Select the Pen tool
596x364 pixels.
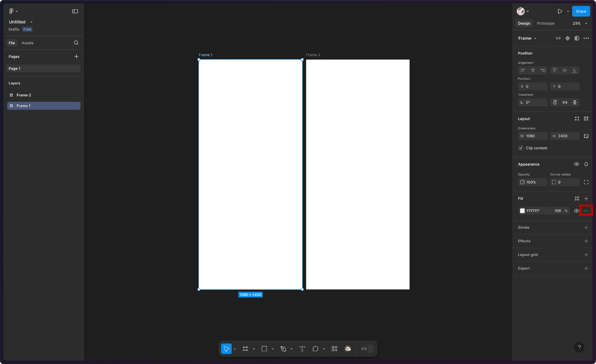[x=283, y=349]
